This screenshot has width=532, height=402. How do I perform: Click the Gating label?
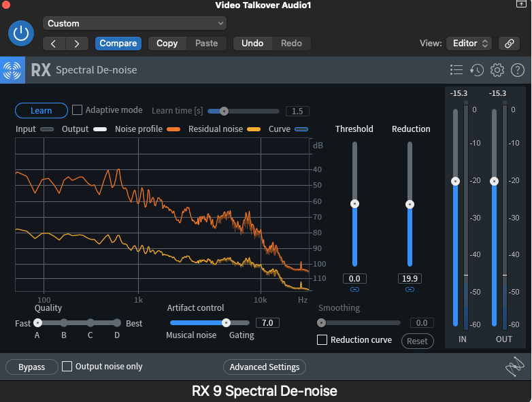pos(242,335)
